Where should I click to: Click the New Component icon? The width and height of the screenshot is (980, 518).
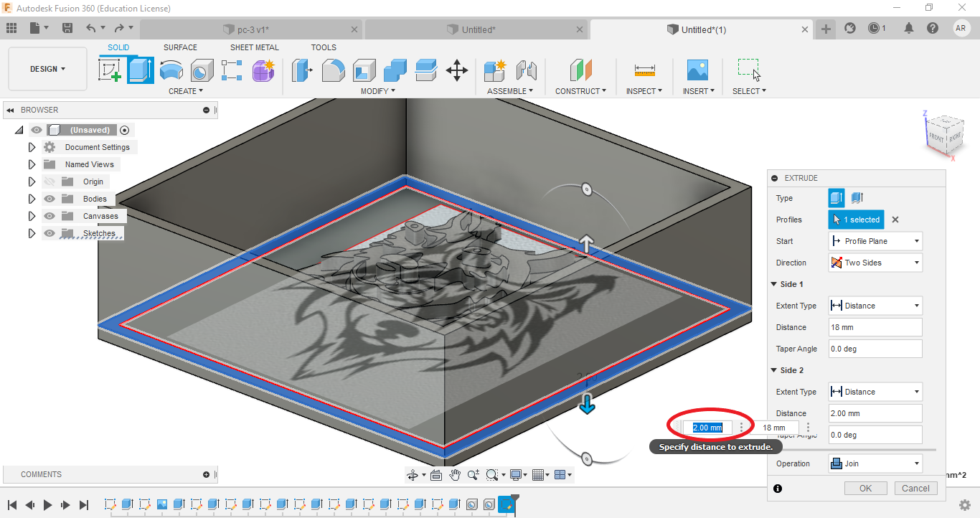click(495, 70)
